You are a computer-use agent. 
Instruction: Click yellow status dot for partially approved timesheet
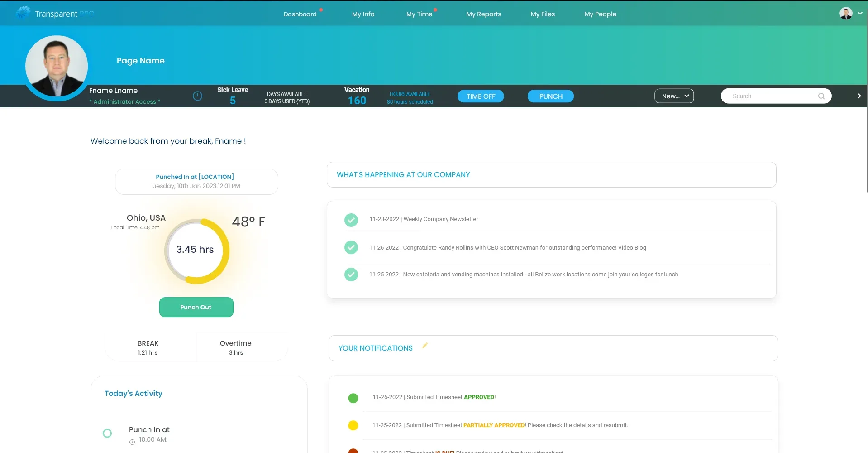click(353, 425)
